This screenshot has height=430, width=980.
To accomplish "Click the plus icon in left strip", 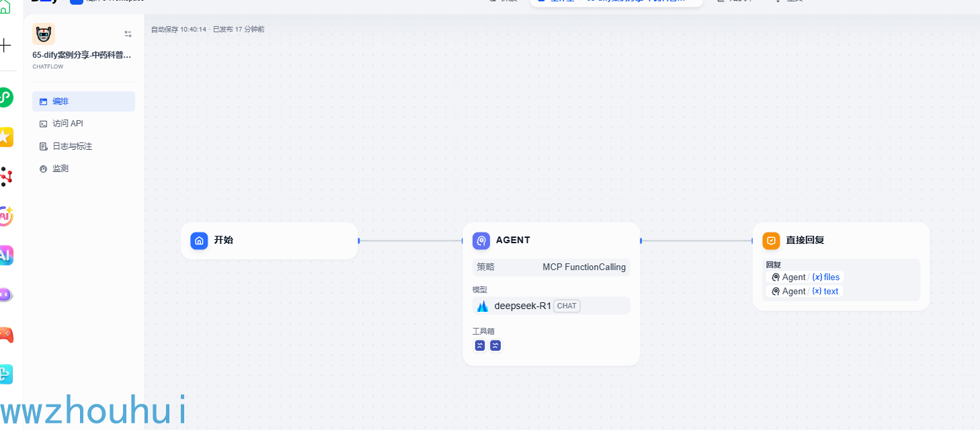I will tap(5, 46).
